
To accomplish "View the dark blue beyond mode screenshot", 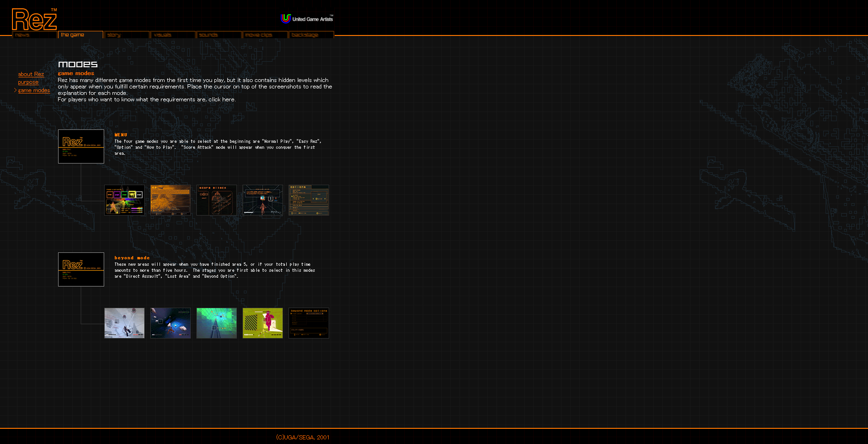I will (171, 323).
